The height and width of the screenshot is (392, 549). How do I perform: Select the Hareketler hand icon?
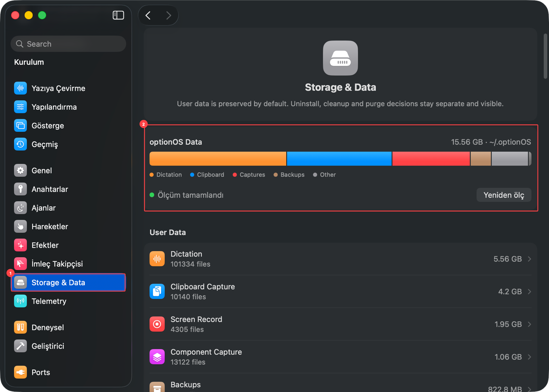21,226
